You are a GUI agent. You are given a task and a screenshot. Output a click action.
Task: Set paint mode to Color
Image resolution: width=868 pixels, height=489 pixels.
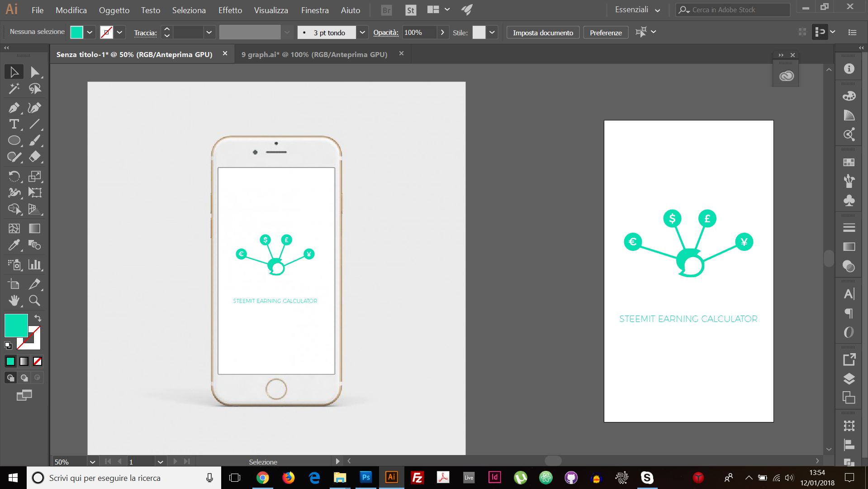point(10,361)
